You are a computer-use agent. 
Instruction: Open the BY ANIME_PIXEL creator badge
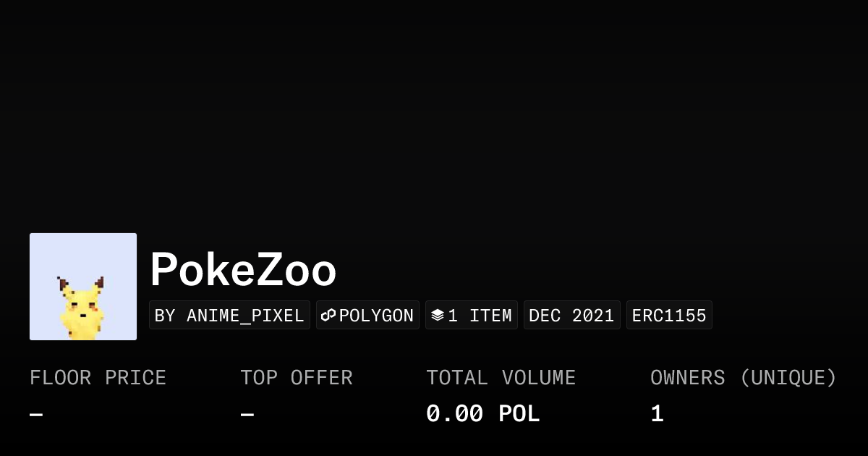click(x=229, y=316)
